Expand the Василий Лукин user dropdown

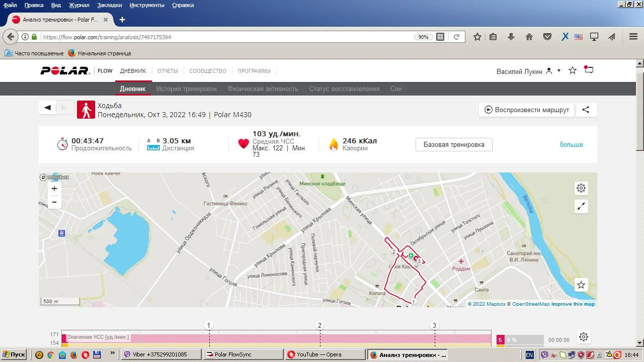[558, 71]
